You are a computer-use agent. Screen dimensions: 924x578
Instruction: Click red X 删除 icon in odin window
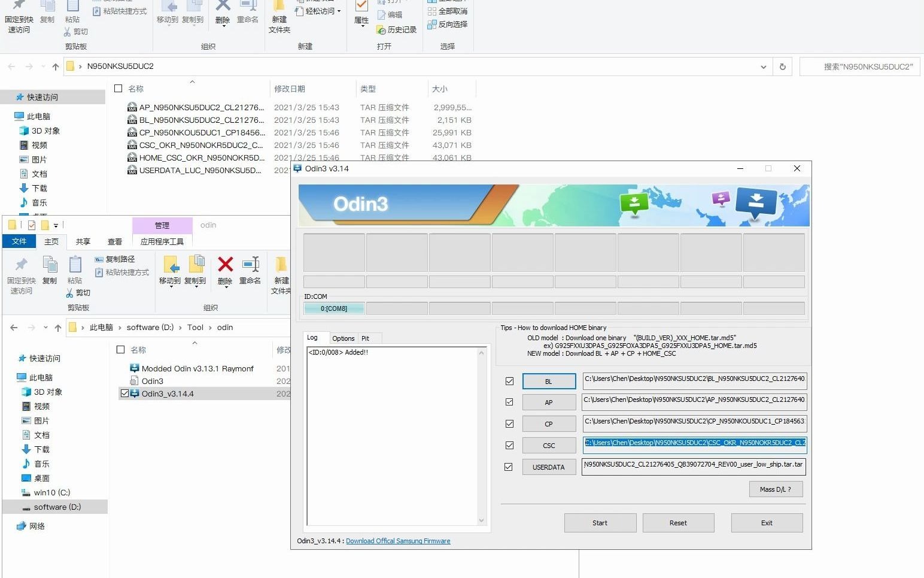click(225, 264)
